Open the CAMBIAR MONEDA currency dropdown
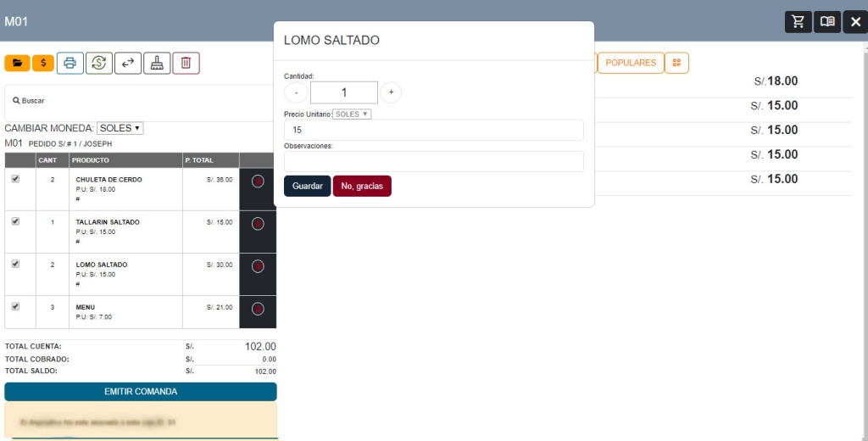 pos(120,128)
